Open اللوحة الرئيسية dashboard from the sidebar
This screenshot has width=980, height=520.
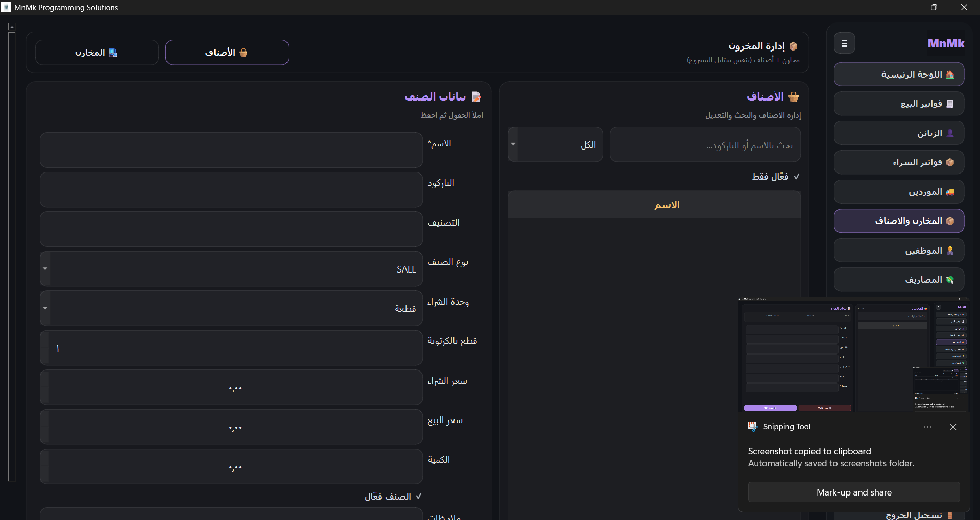tap(899, 75)
